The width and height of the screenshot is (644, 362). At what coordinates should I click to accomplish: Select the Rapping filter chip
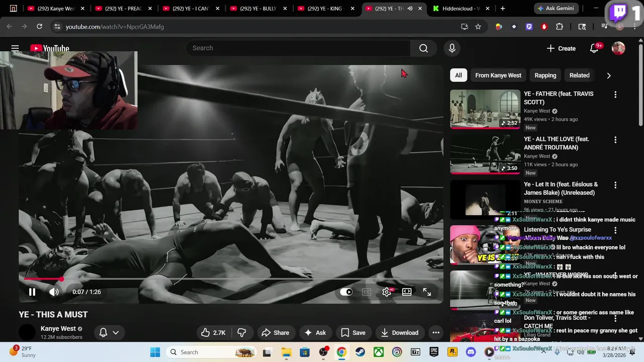coord(545,75)
